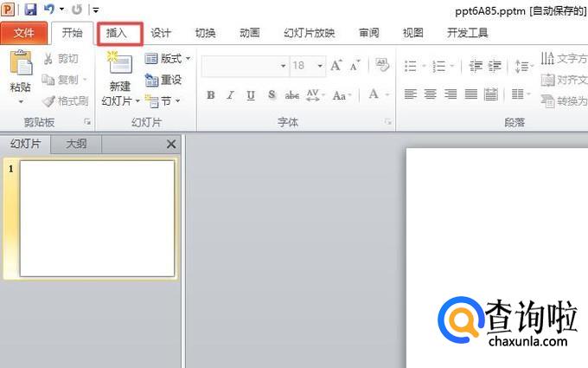Justify the text alignment
Image resolution: width=588 pixels, height=368 pixels.
point(470,94)
